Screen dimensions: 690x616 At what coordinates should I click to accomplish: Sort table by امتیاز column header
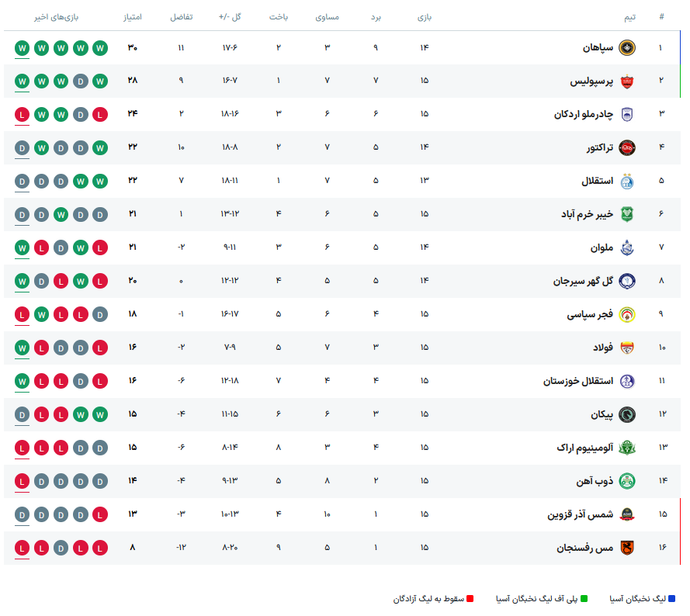(x=132, y=16)
